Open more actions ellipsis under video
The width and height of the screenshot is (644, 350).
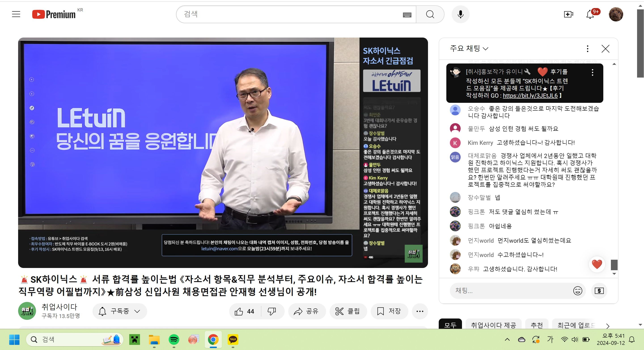pyautogui.click(x=420, y=311)
